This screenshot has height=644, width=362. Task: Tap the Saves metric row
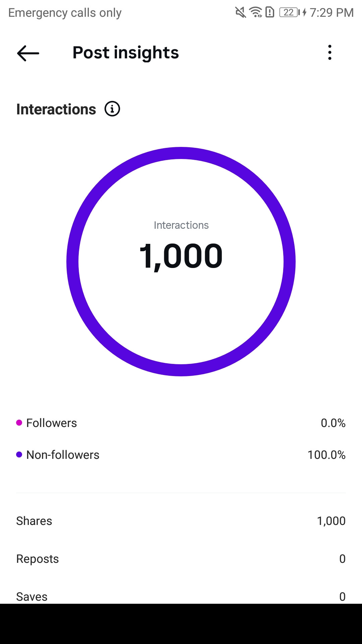click(x=181, y=596)
